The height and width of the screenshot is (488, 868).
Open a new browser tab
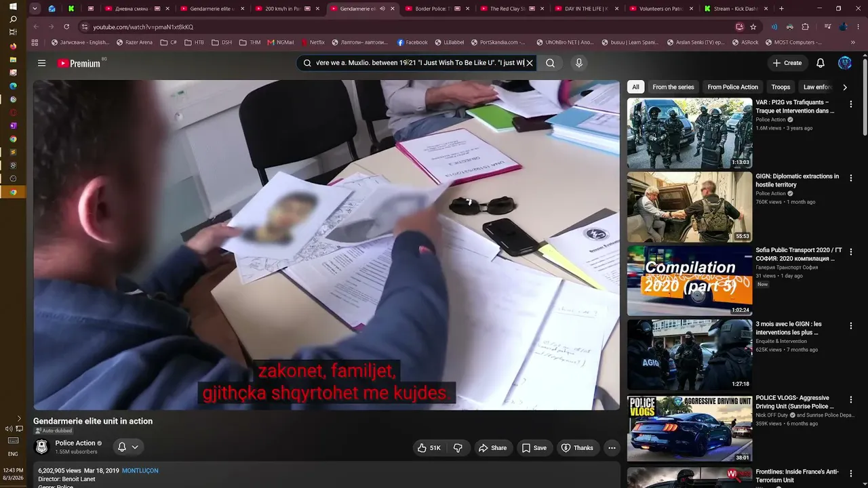click(x=781, y=9)
